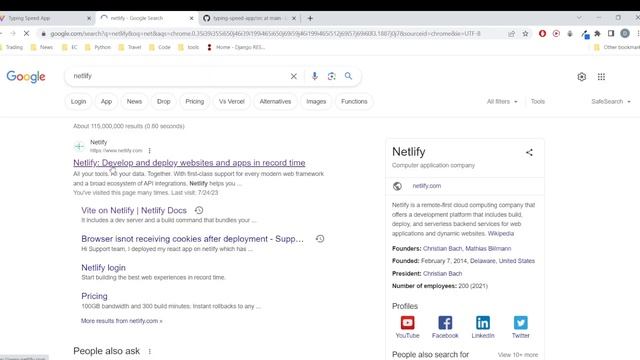This screenshot has height=360, width=640.
Task: Select the Functions filter chip
Action: coord(354,102)
